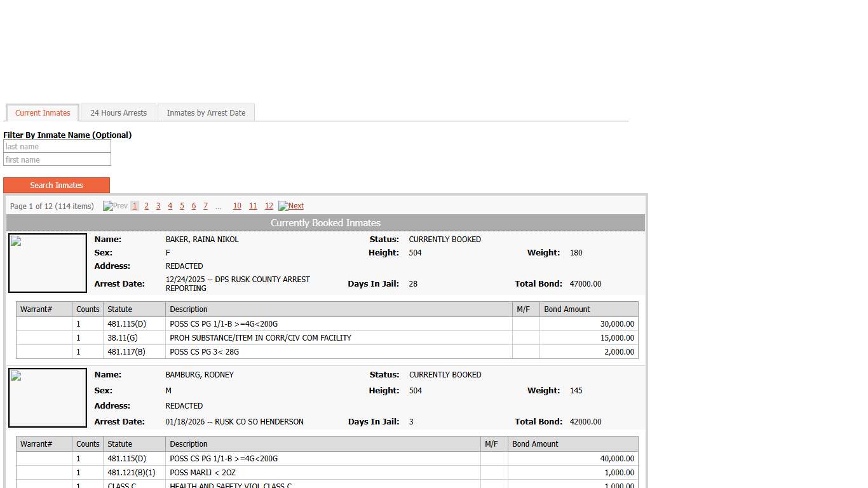Open page 10 of the inmate list
This screenshot has height=488, width=868.
237,206
